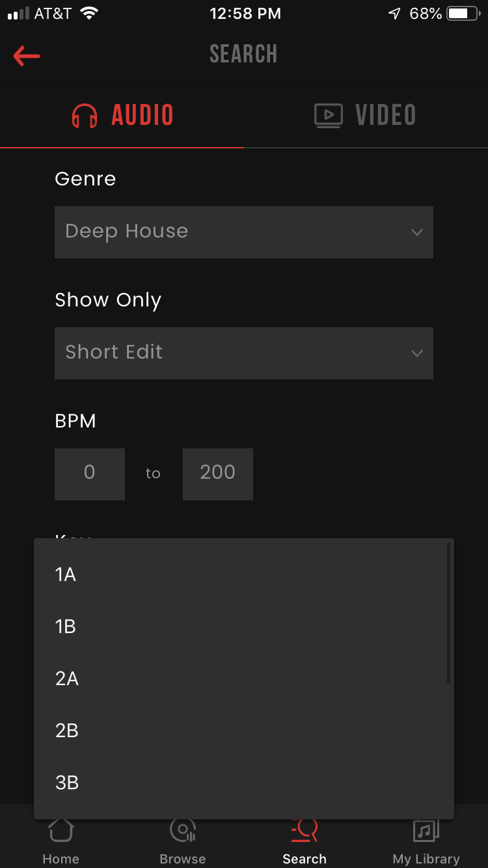488x868 pixels.
Task: Click the chevron in the Genre field
Action: tap(417, 232)
